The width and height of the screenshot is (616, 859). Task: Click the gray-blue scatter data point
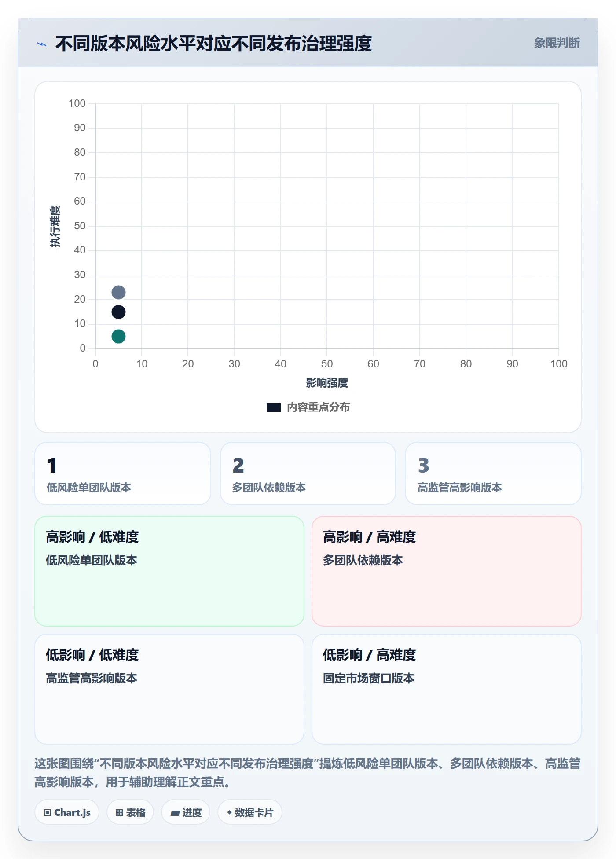click(118, 292)
